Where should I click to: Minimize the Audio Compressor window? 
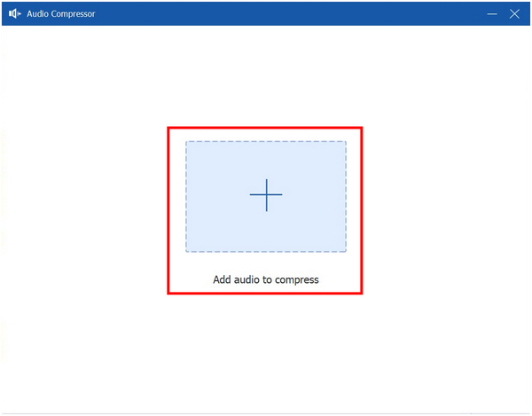492,14
